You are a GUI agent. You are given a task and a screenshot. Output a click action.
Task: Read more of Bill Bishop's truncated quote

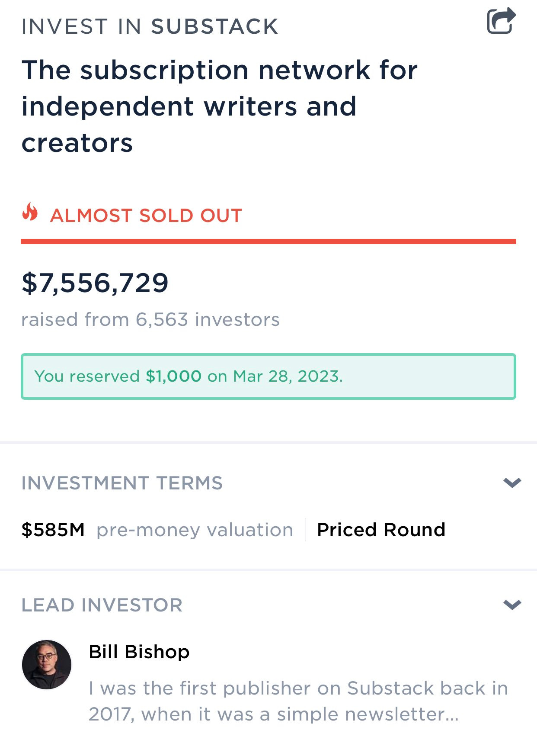point(298,701)
